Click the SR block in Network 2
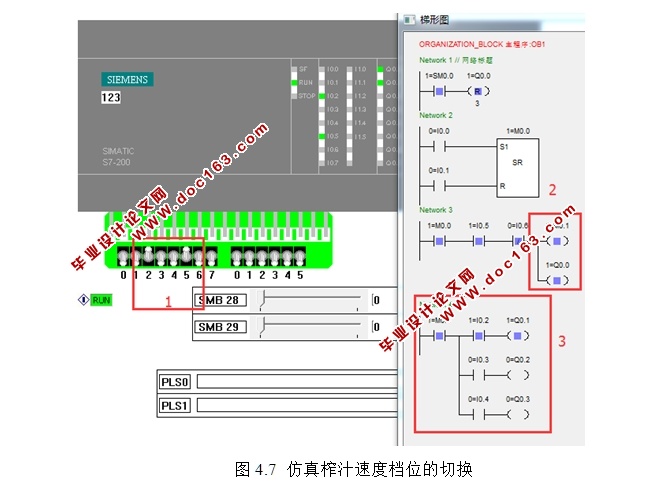Viewport: 649px width, 482px height. point(518,168)
